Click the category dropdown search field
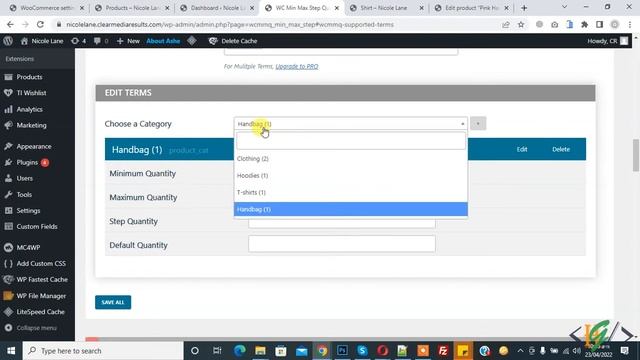 (351, 141)
